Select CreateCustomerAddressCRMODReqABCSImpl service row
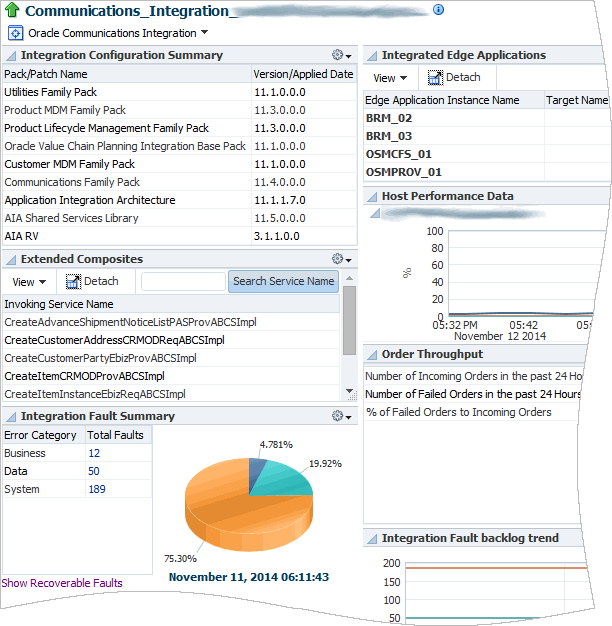This screenshot has width=612, height=626. click(x=171, y=340)
